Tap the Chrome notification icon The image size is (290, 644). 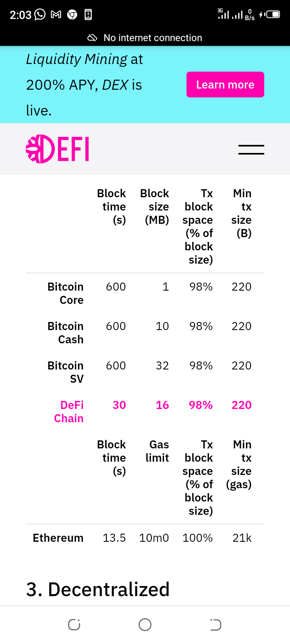pyautogui.click(x=72, y=15)
